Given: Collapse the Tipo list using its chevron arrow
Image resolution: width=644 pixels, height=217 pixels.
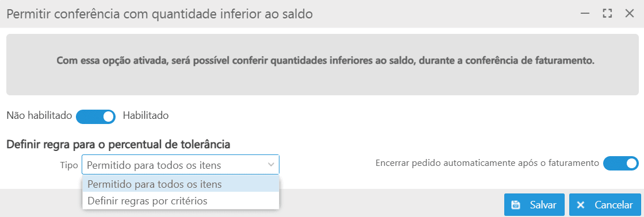Looking at the screenshot, I should [x=271, y=165].
